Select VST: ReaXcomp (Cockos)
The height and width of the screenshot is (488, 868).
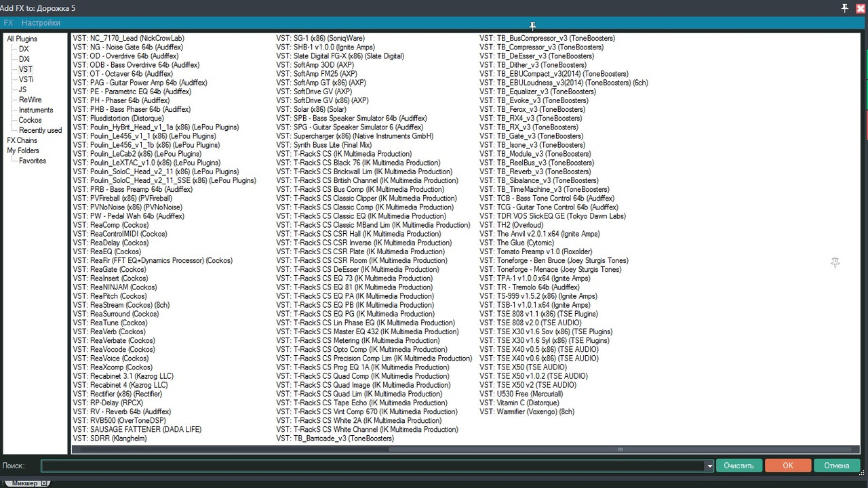(x=113, y=367)
